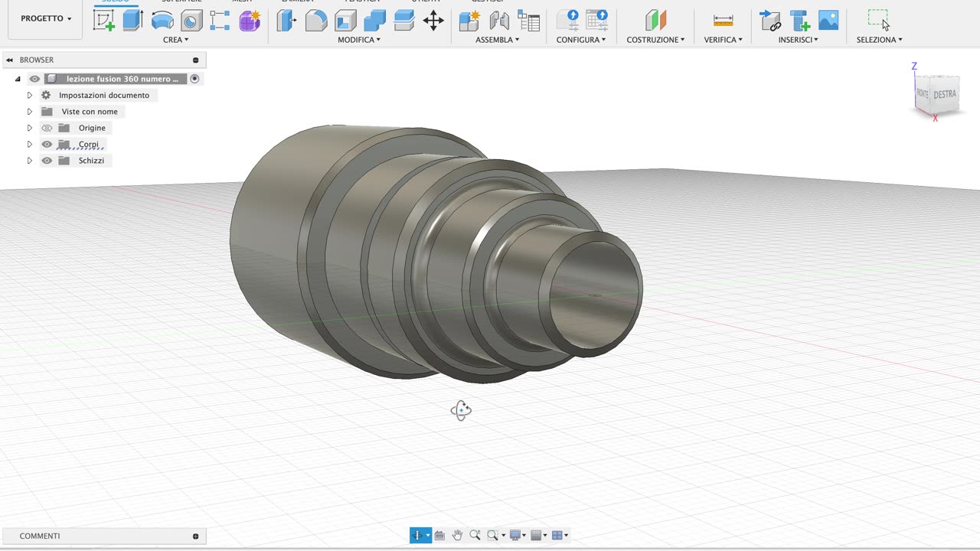The width and height of the screenshot is (980, 551).
Task: Click the DESTRA face of the ViewCube
Action: (945, 94)
